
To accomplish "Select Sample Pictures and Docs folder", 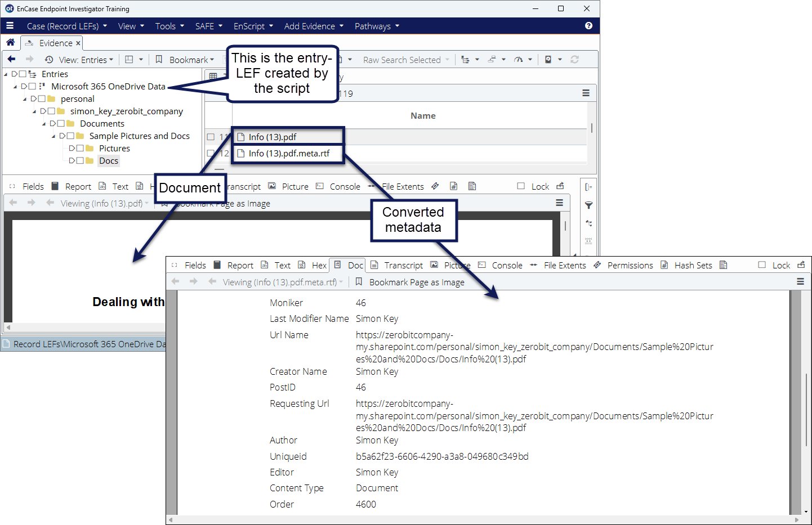I will coord(139,136).
